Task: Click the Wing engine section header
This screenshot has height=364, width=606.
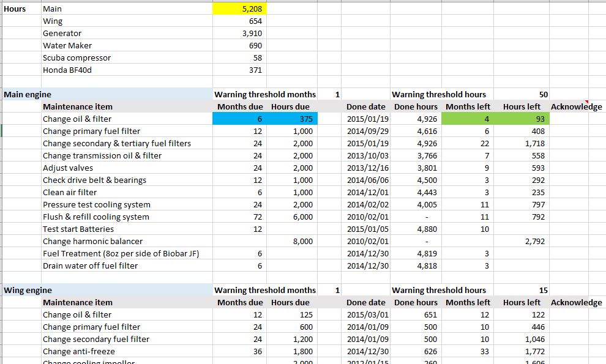Action: point(28,291)
